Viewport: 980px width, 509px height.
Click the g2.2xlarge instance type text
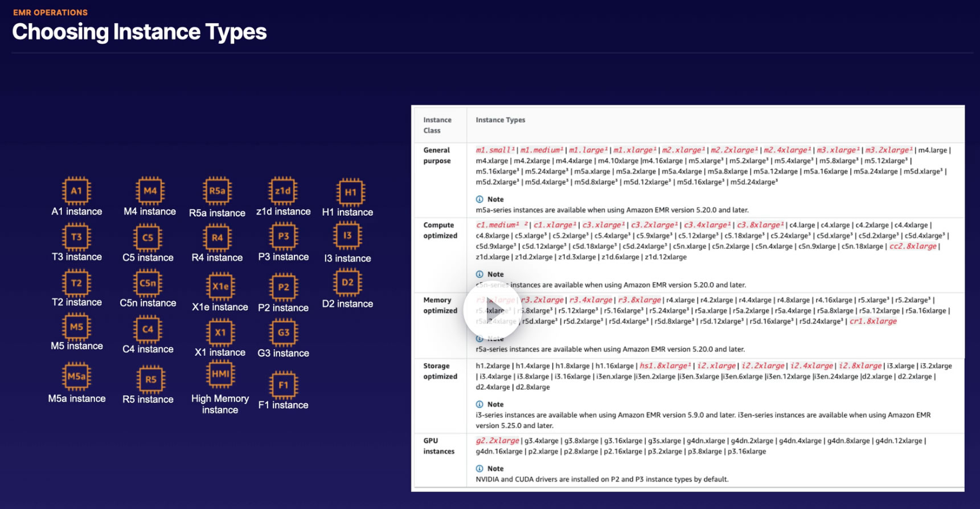coord(497,441)
